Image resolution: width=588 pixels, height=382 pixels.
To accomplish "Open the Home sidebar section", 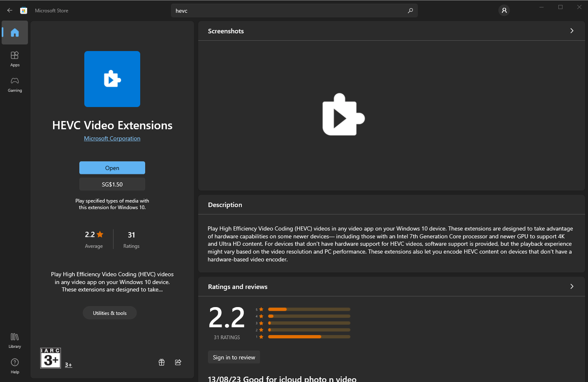I will pyautogui.click(x=15, y=33).
